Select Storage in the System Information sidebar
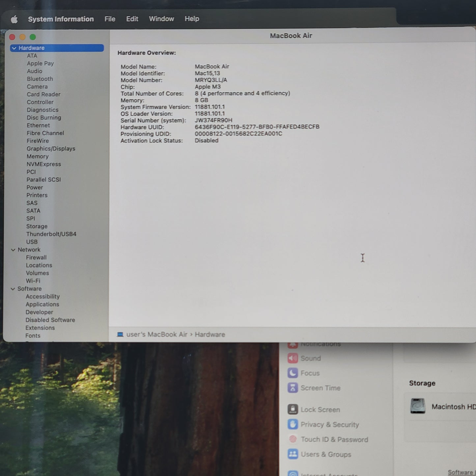This screenshot has height=476, width=476. [37, 226]
